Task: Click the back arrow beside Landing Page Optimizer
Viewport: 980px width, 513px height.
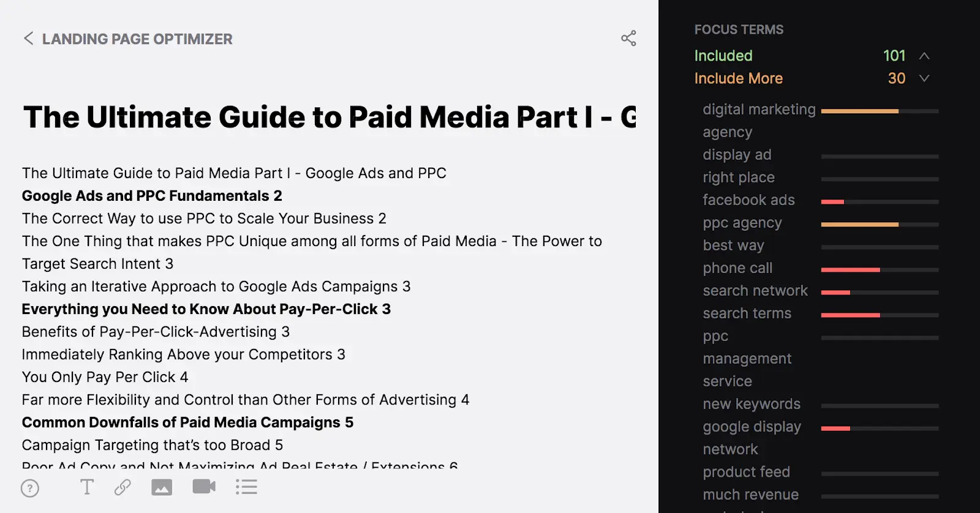Action: pyautogui.click(x=28, y=39)
